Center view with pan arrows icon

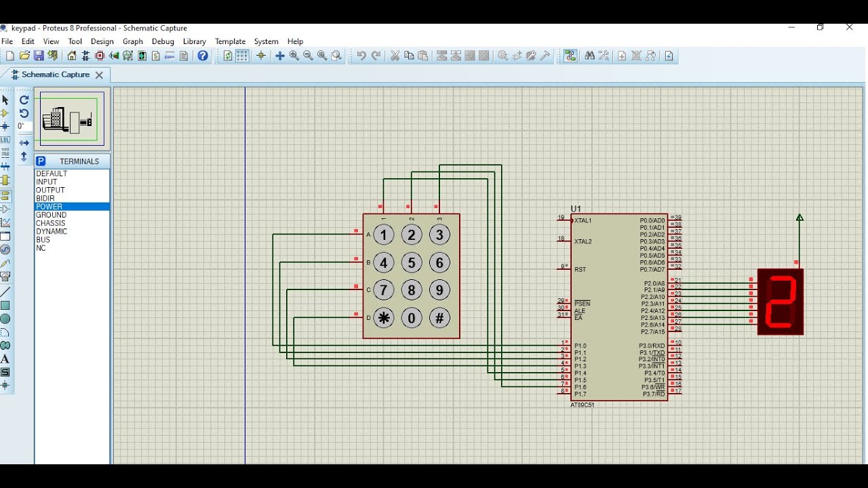[279, 56]
